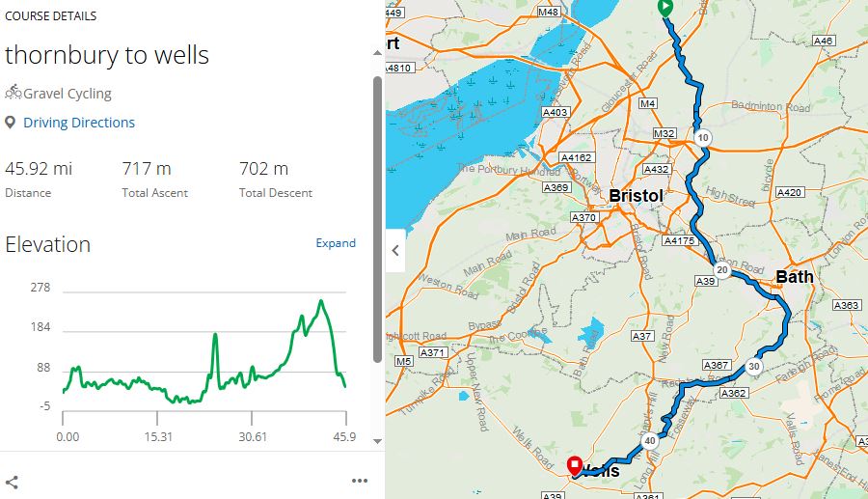Image resolution: width=868 pixels, height=499 pixels.
Task: Click the 30 mile marker on route
Action: [753, 367]
